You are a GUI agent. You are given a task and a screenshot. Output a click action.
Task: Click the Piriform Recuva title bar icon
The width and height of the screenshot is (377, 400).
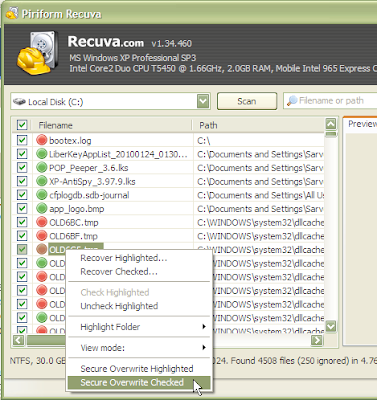click(12, 14)
